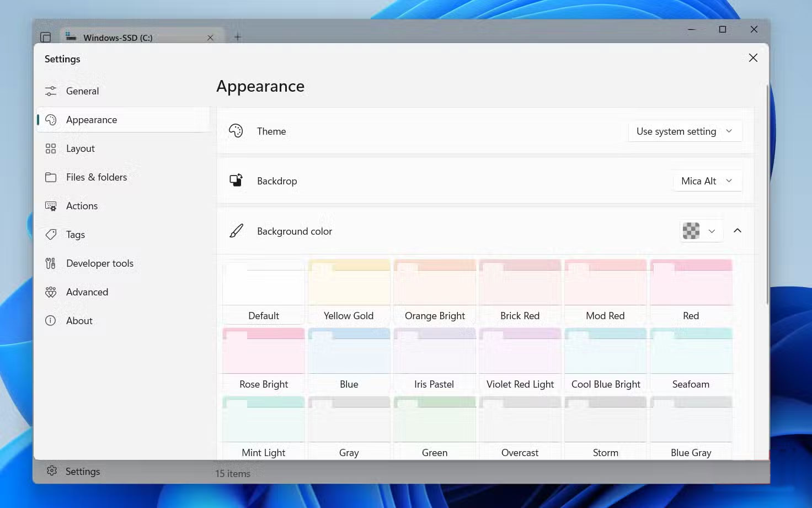The width and height of the screenshot is (812, 508).
Task: Open a new file explorer tab
Action: pyautogui.click(x=237, y=37)
